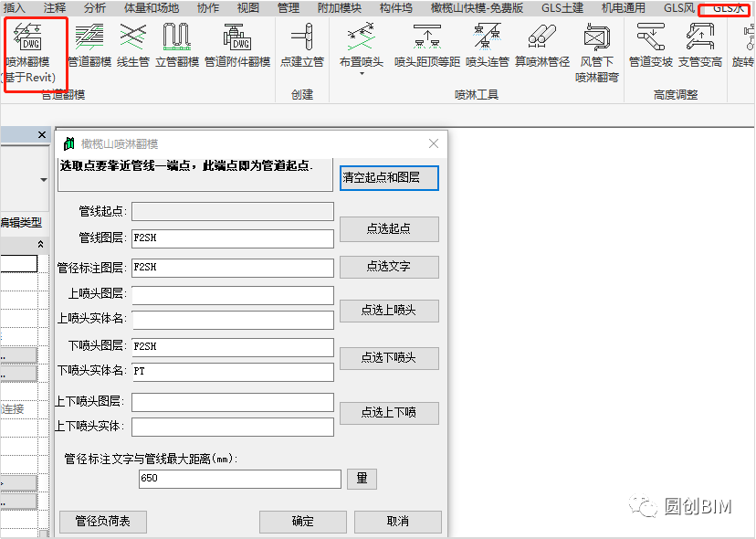Click the 点选上喷头 button
Image resolution: width=756 pixels, height=539 pixels.
(389, 311)
